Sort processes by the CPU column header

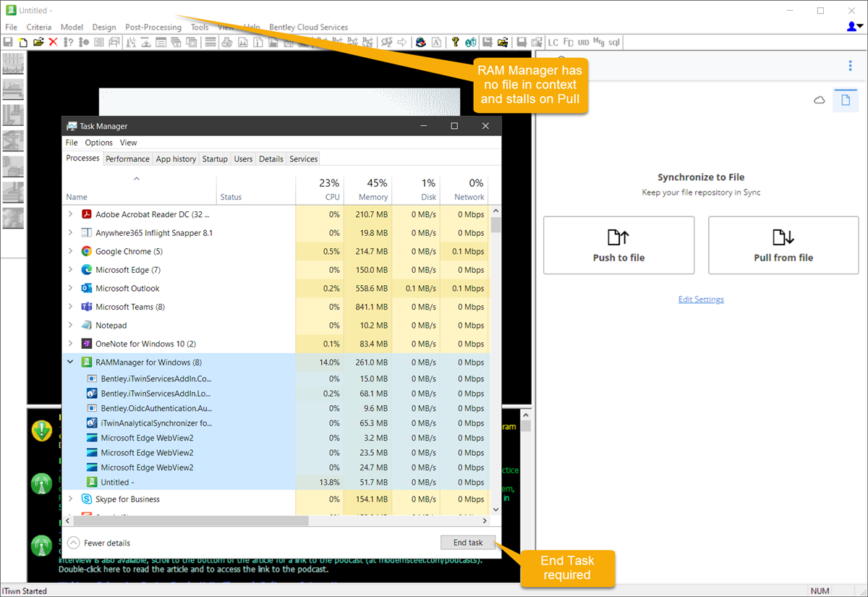tap(320, 190)
